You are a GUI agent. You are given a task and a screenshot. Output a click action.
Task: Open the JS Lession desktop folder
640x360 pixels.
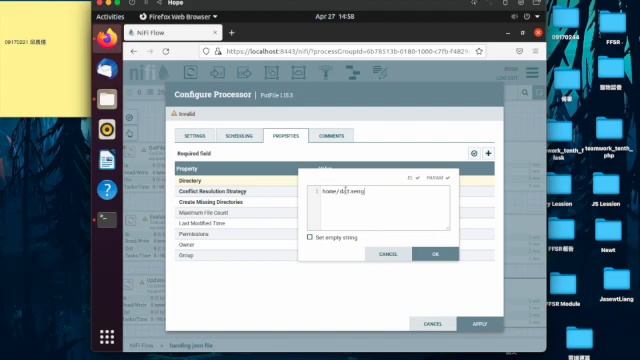pyautogui.click(x=606, y=190)
